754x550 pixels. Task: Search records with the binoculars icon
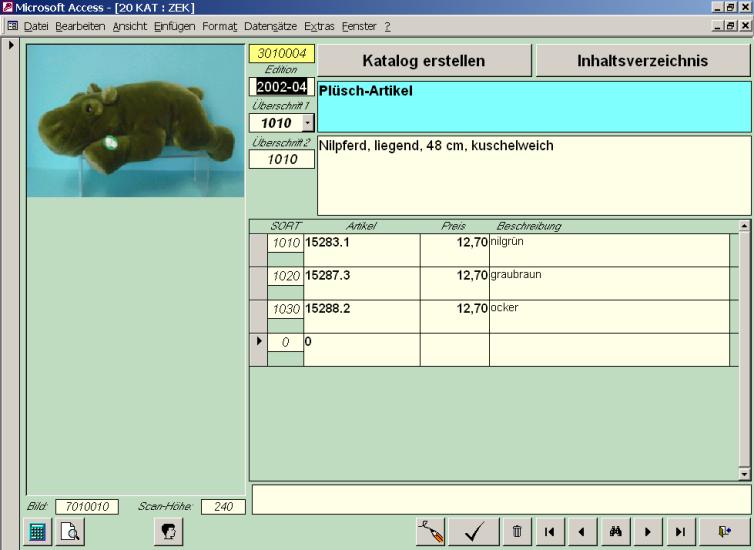pyautogui.click(x=615, y=532)
